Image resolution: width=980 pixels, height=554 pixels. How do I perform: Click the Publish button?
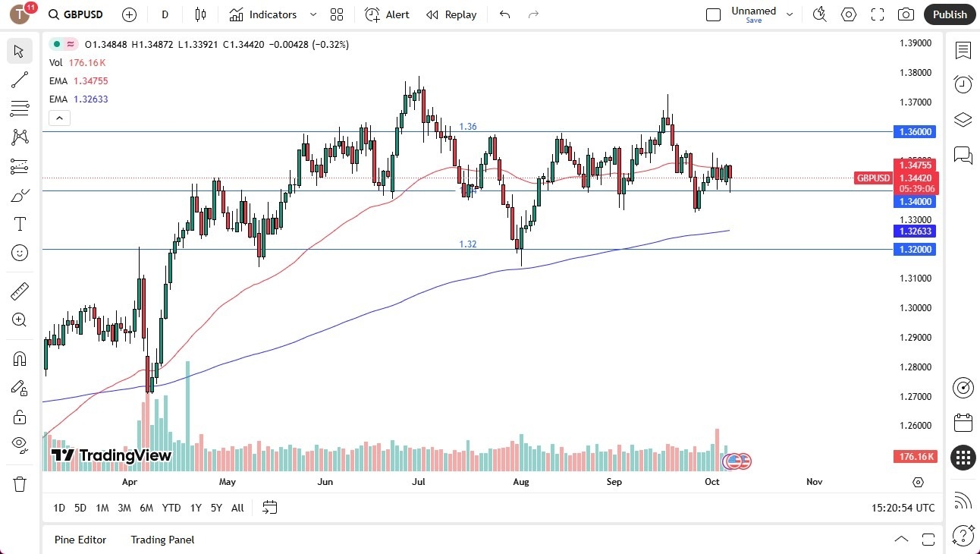click(x=949, y=14)
